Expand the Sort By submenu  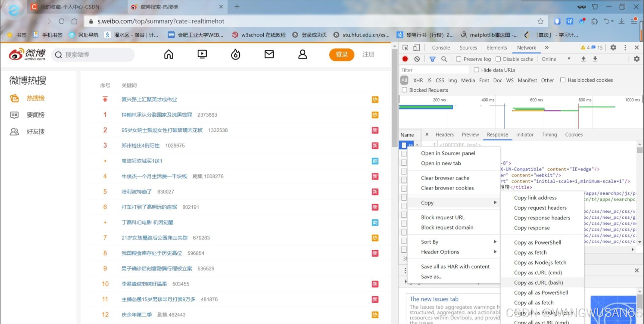tap(454, 242)
